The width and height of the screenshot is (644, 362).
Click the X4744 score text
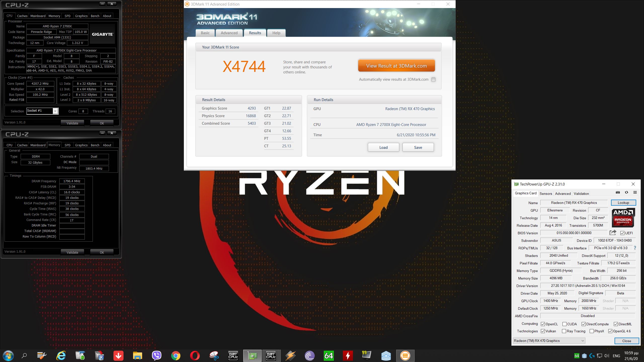pos(244,66)
